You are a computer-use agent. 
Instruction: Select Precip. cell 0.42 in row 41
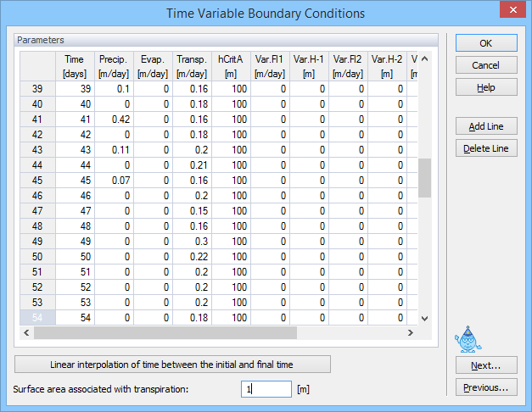pos(114,119)
